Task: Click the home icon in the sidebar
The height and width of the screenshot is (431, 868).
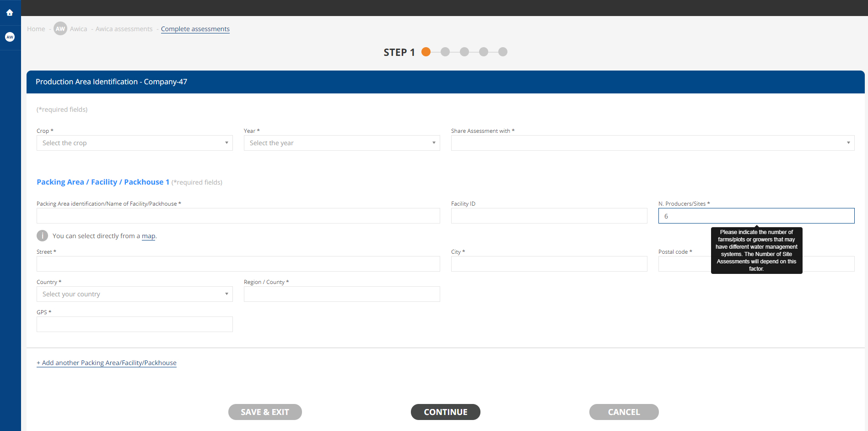Action: (10, 13)
